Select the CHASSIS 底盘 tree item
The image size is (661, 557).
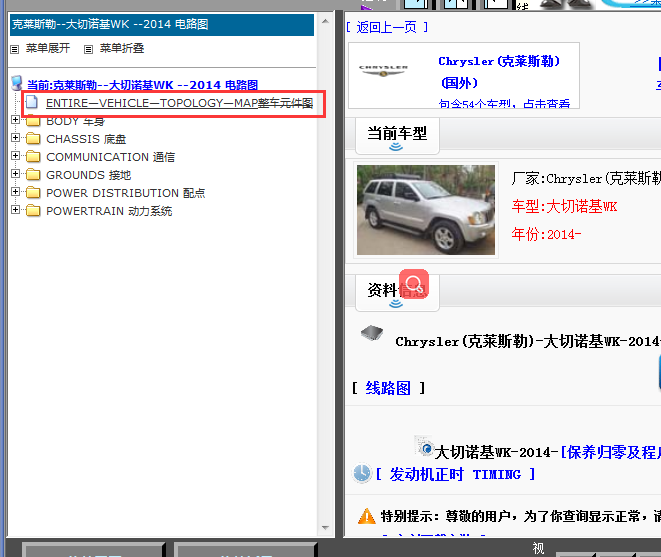(x=86, y=139)
